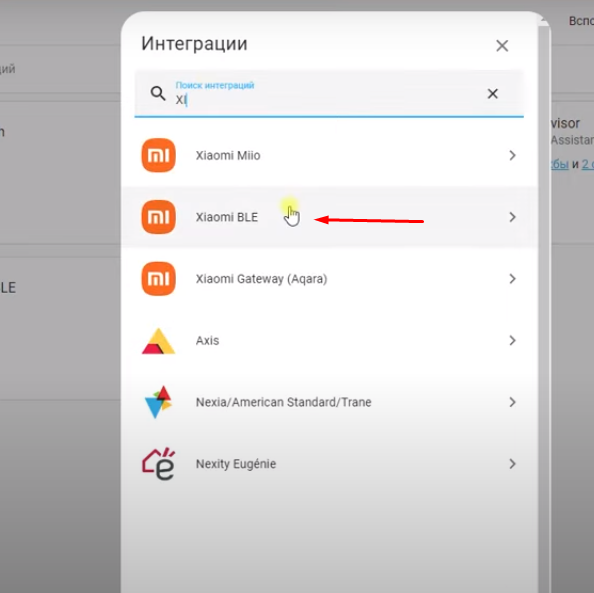Click the magnifier search icon

[x=158, y=93]
